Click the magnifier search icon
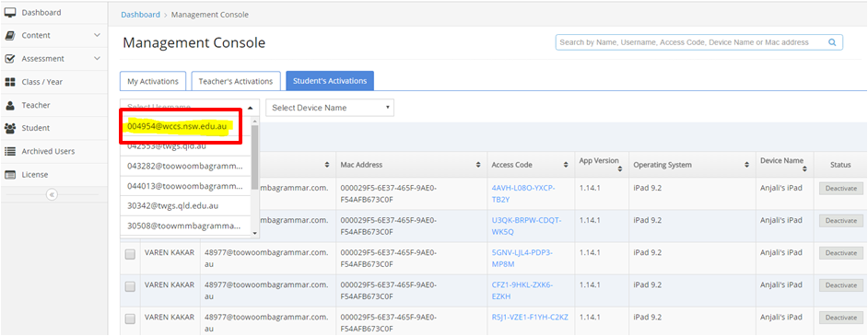868x336 pixels. (x=831, y=42)
